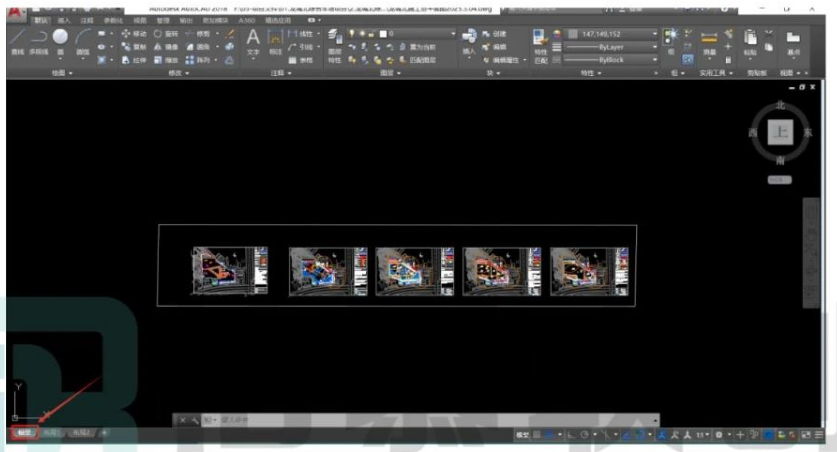Switch to the Insert (插入) ribbon tab
Screen dimensions: 837x452
(x=64, y=20)
